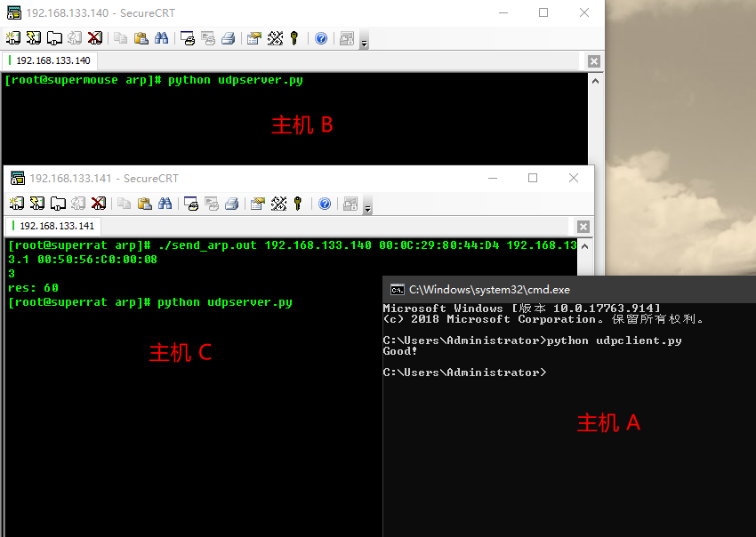Click Connect in Tab icon in 192.168.133.140 window
This screenshot has width=756, height=537.
(x=54, y=38)
